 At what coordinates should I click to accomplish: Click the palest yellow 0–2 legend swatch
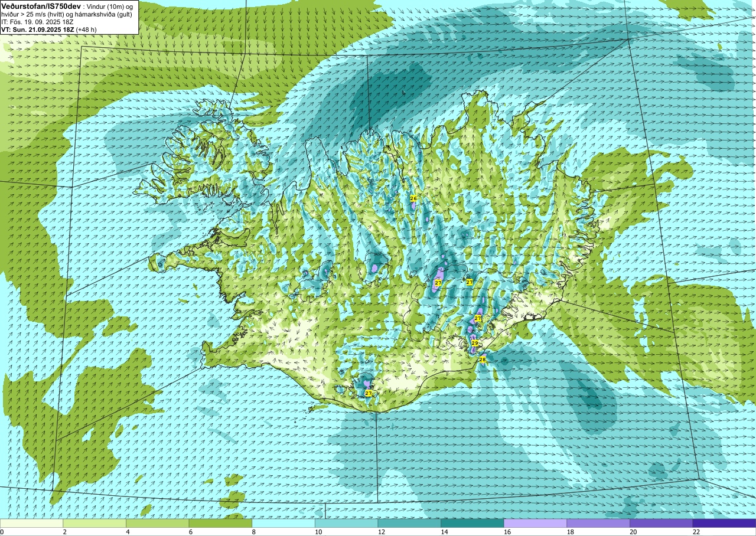point(31,523)
